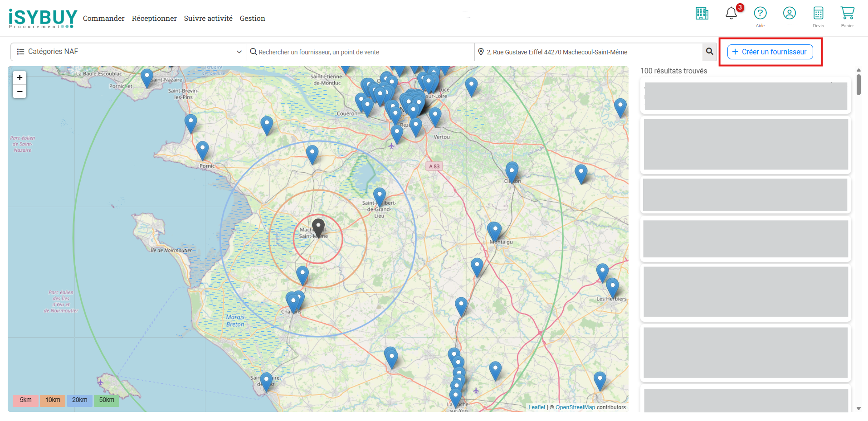Click Créer un fournisseur button
868x421 pixels.
770,52
